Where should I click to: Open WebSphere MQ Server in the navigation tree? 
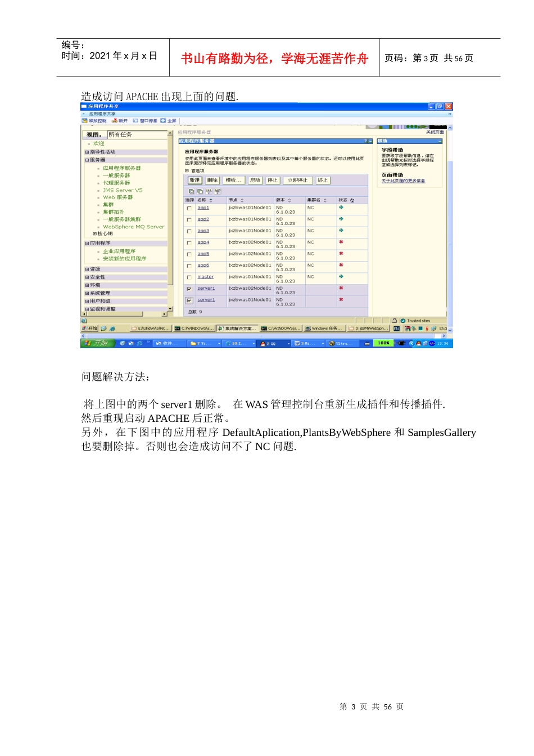click(134, 227)
